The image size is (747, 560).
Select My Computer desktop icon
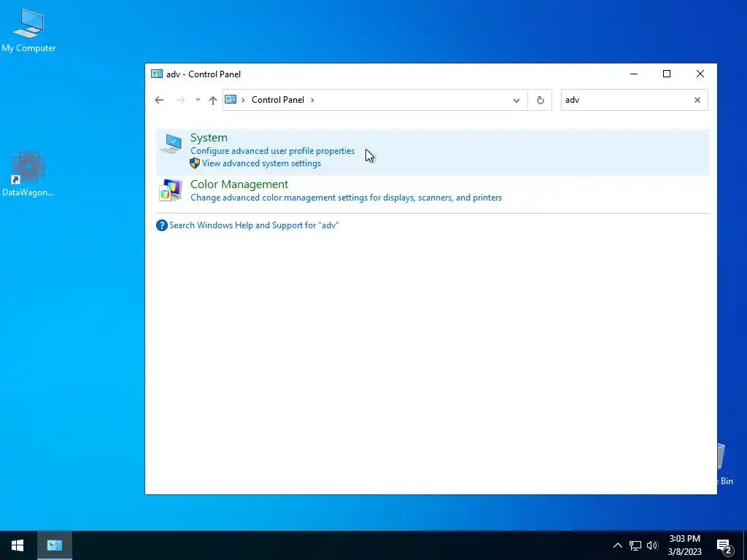point(28,31)
